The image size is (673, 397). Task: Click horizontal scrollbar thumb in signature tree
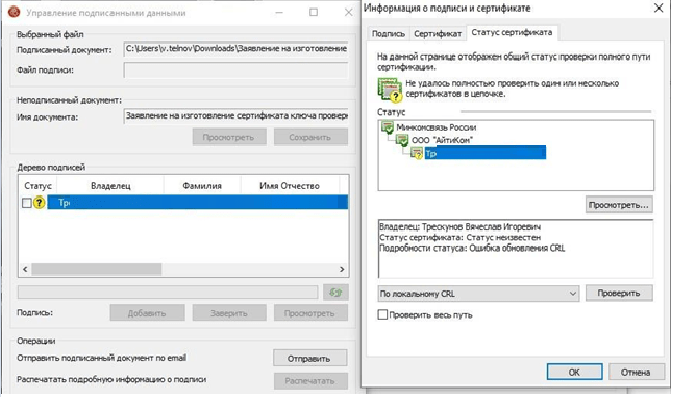tap(96, 269)
